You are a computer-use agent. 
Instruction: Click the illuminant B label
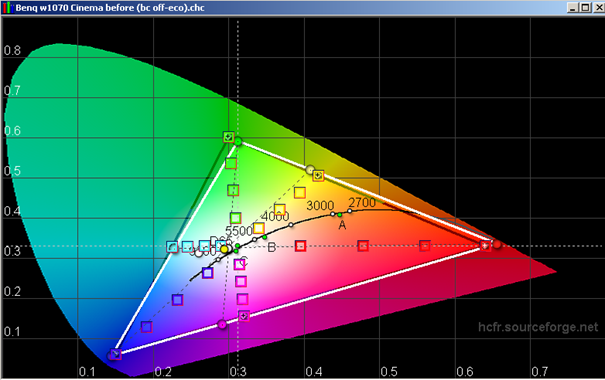272,248
